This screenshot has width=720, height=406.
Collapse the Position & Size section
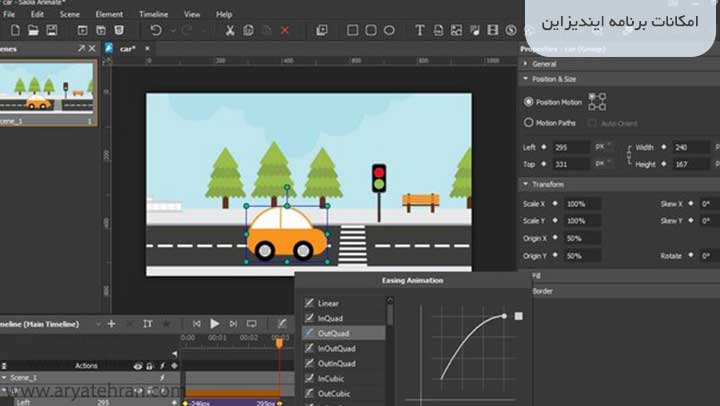524,79
